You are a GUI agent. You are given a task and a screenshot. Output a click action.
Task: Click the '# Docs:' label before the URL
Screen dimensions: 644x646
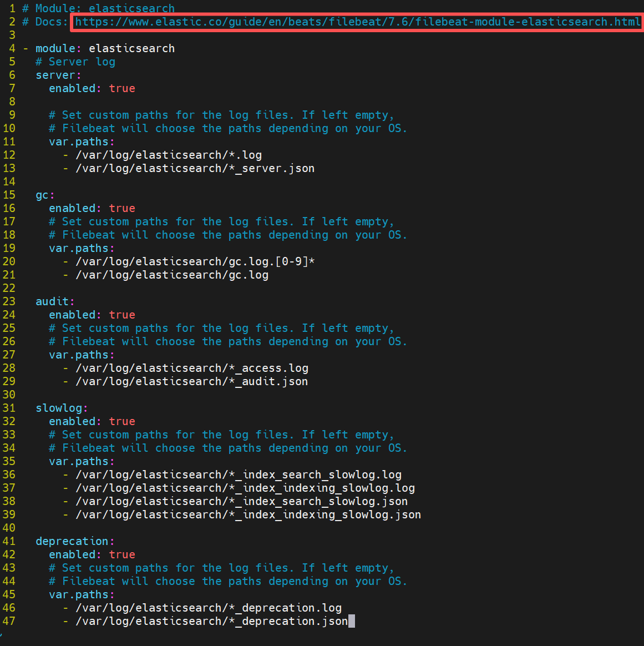(x=45, y=22)
